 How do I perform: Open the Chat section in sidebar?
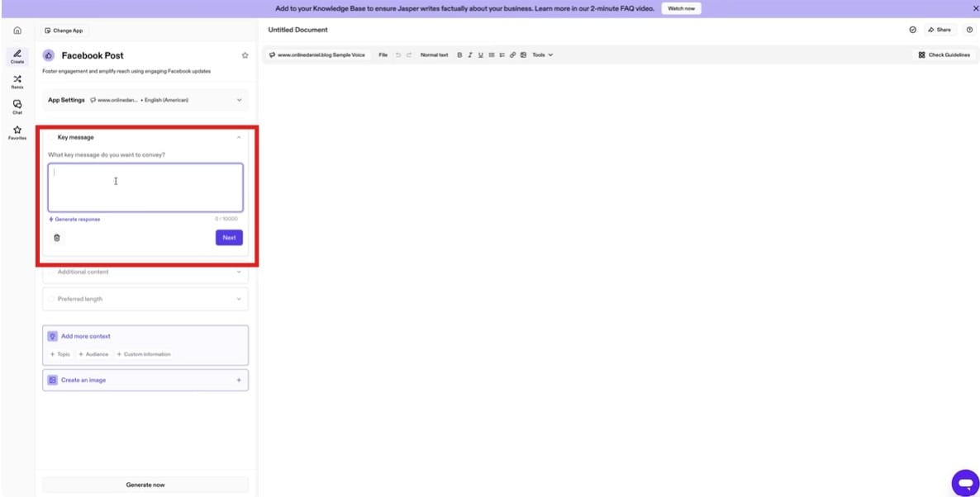pos(17,106)
